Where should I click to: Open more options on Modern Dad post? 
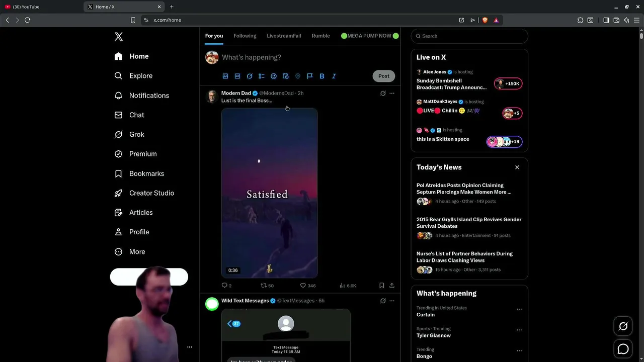(392, 93)
